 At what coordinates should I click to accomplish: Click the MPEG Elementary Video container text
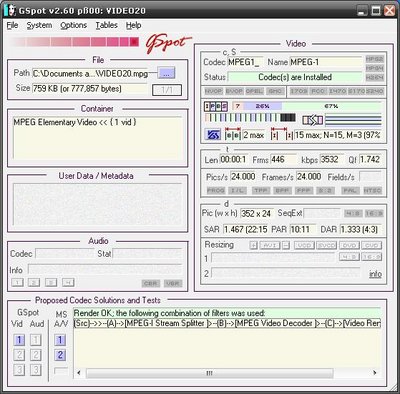point(75,122)
